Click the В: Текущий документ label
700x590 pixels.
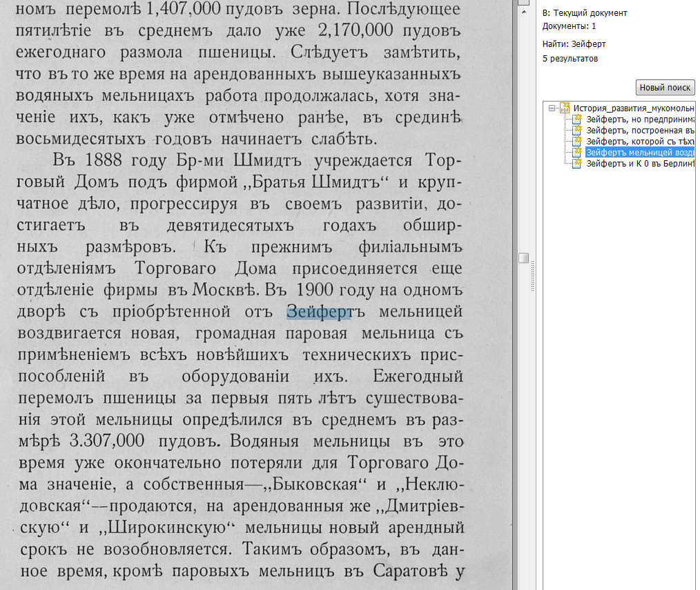tap(585, 13)
